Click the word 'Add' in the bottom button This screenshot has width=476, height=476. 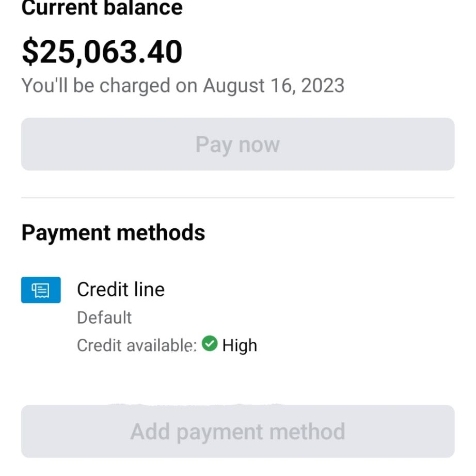[151, 431]
